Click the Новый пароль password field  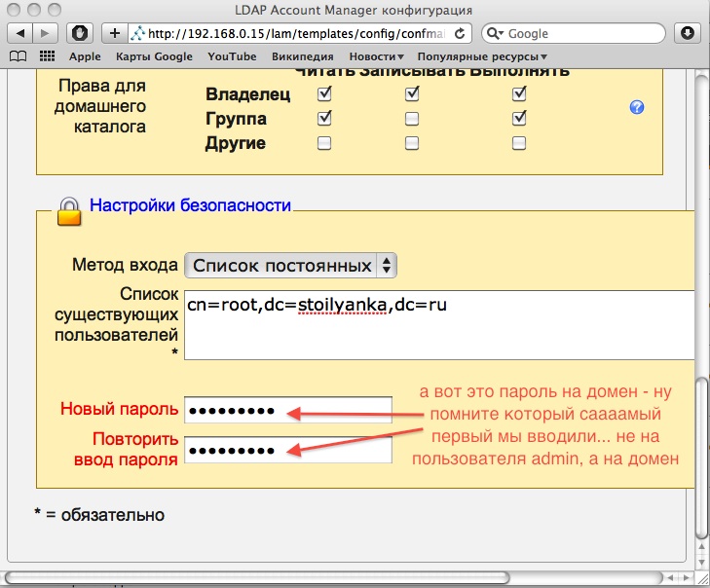tap(287, 410)
